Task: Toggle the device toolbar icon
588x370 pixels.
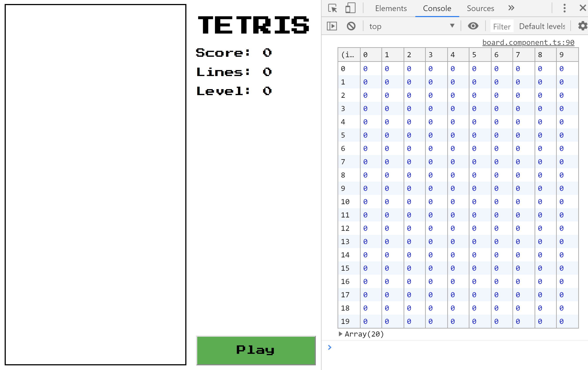Action: [x=350, y=8]
